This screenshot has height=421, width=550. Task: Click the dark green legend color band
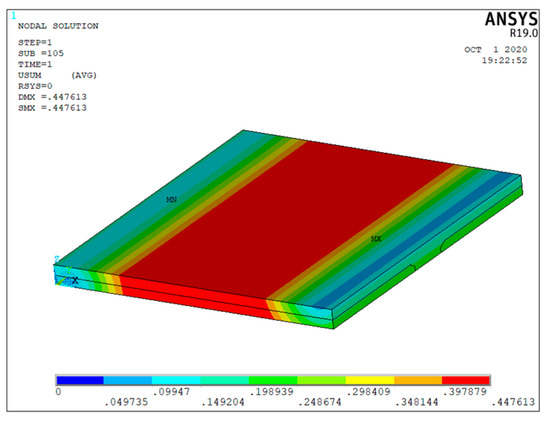coord(273,380)
